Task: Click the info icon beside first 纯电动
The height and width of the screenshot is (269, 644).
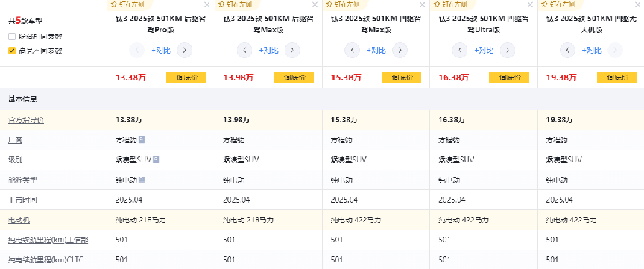Action: click(142, 180)
